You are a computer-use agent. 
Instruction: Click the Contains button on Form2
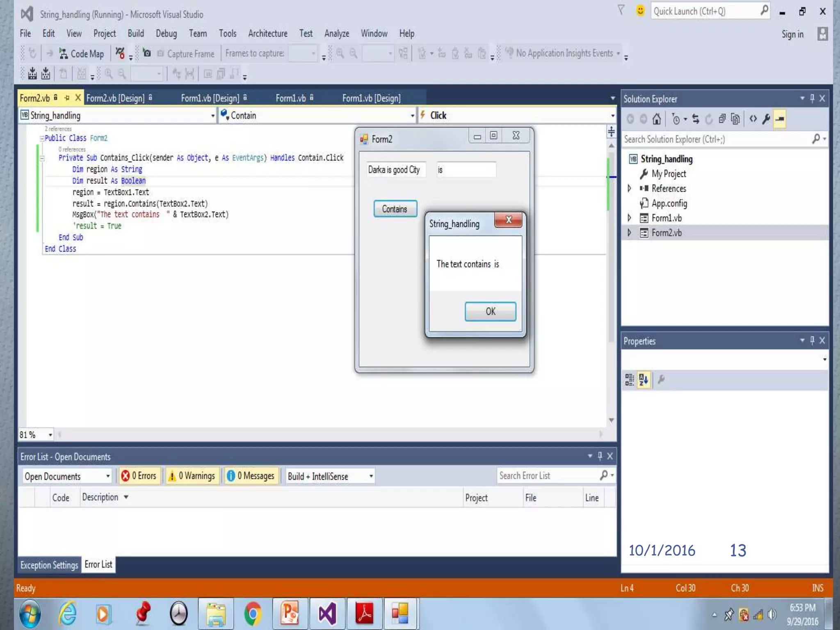click(395, 209)
